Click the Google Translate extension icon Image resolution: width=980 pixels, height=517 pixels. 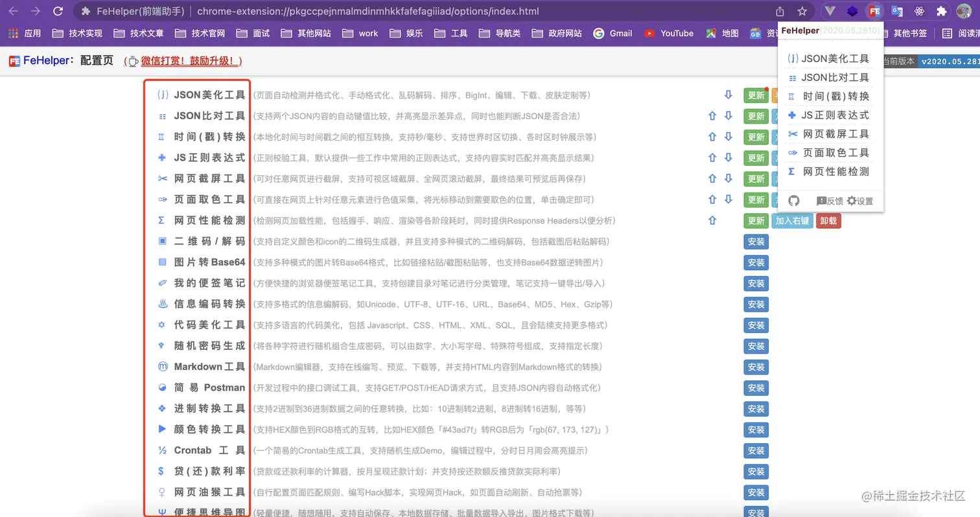point(897,12)
